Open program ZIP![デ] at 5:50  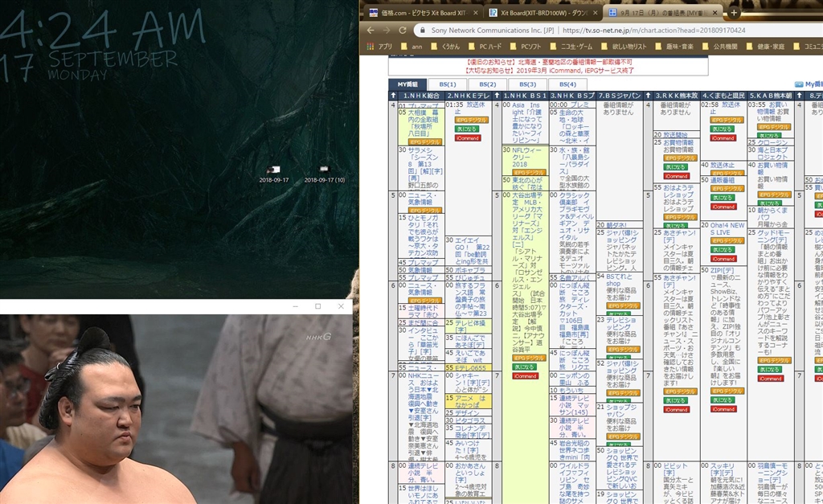[723, 270]
